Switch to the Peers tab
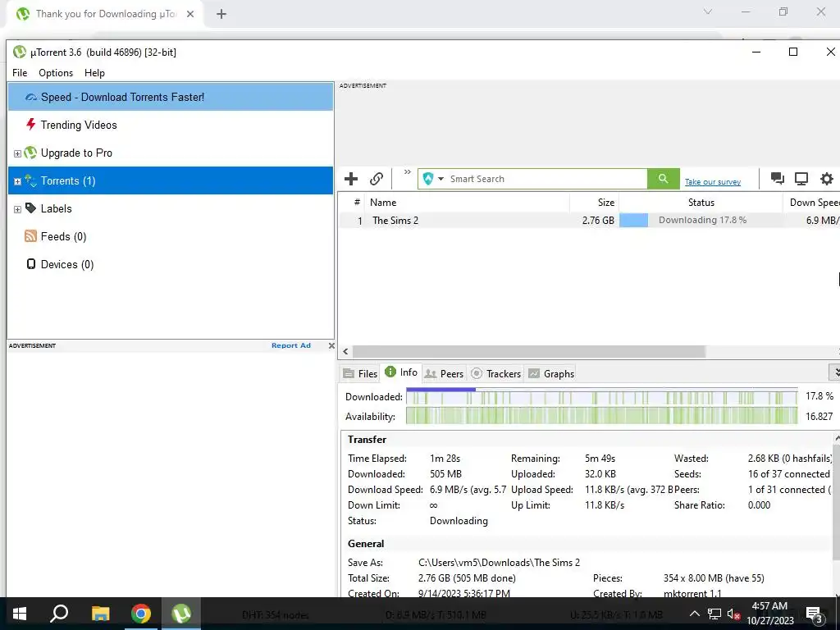Image resolution: width=840 pixels, height=630 pixels. pyautogui.click(x=444, y=373)
